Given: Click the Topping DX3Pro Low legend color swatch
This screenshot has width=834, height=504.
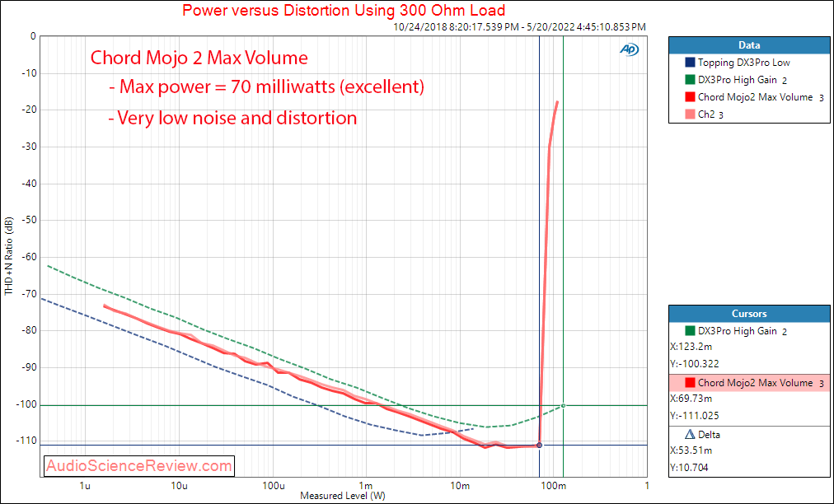Looking at the screenshot, I should pyautogui.click(x=690, y=63).
